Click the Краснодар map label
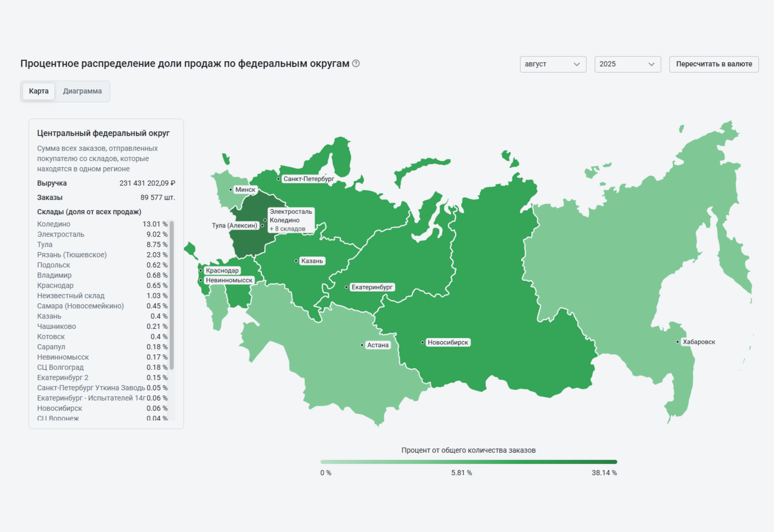Image resolution: width=774 pixels, height=532 pixels. coord(223,270)
